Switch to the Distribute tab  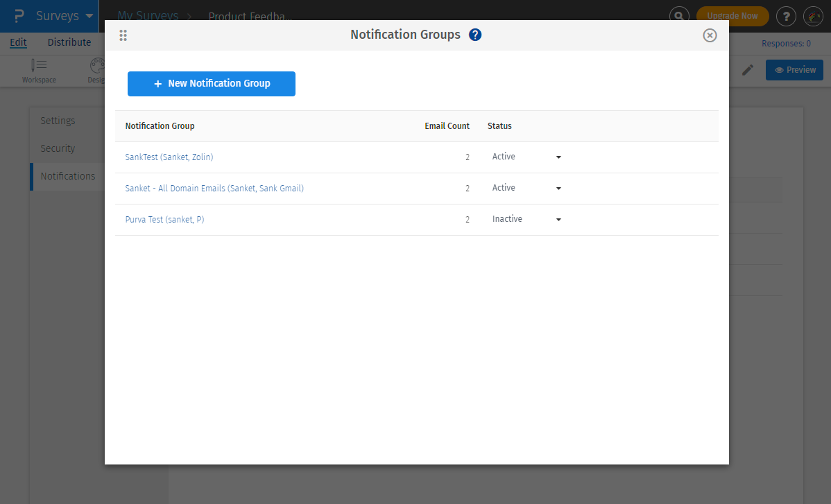tap(69, 42)
